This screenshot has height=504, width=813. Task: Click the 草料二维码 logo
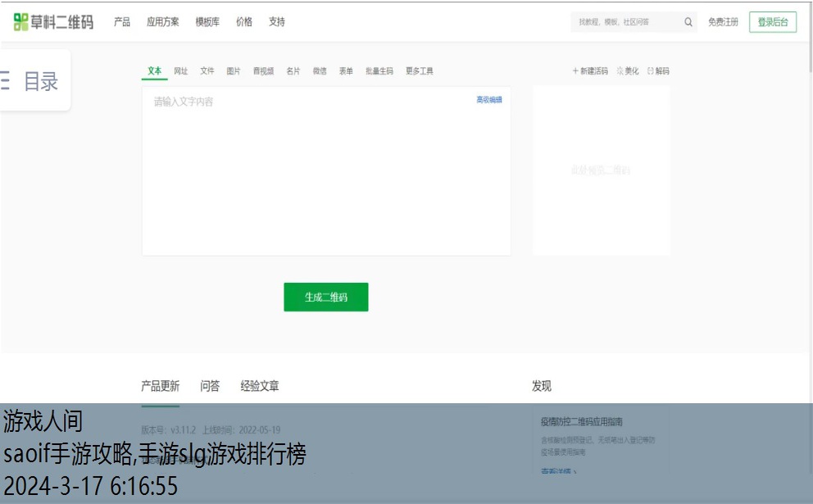[53, 22]
